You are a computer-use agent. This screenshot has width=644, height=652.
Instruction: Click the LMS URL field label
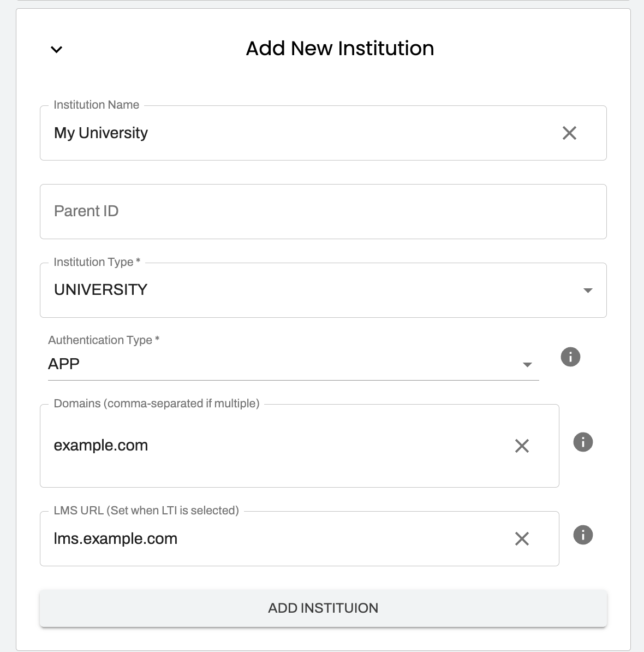pos(146,510)
